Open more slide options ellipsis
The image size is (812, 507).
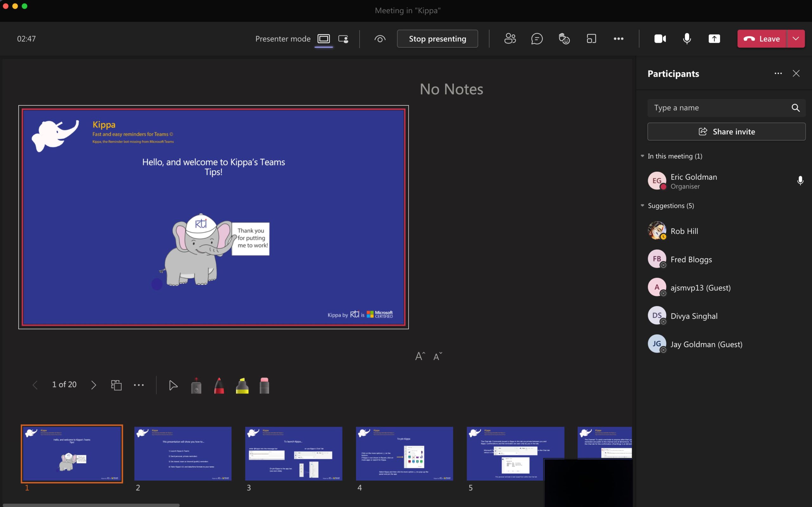[x=139, y=385]
